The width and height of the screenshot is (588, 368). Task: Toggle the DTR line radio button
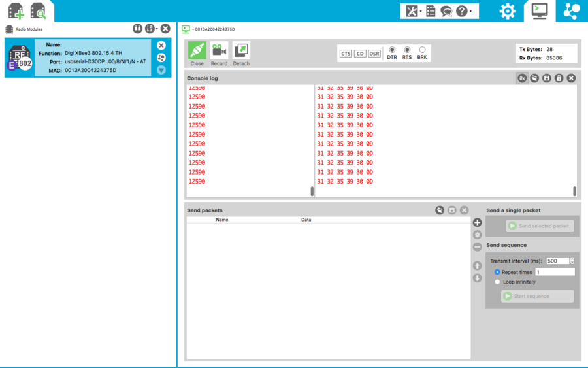[x=392, y=50]
